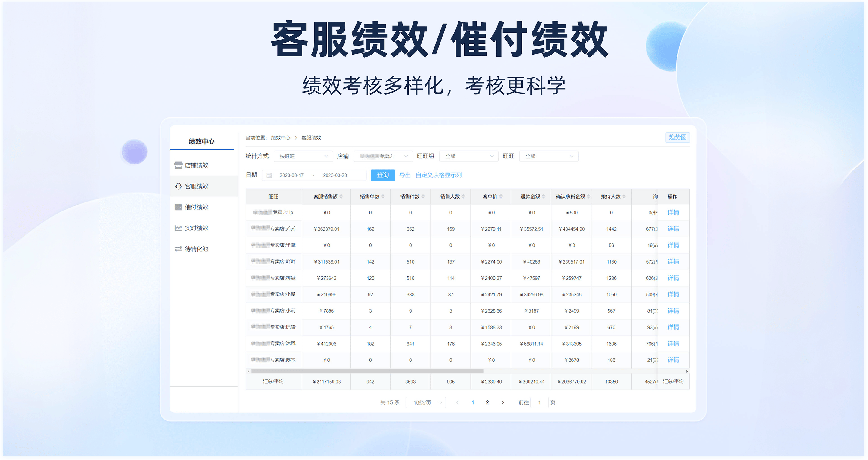The image size is (868, 460).
Task: Open 催付绩效 from the sidebar menu
Action: click(197, 207)
